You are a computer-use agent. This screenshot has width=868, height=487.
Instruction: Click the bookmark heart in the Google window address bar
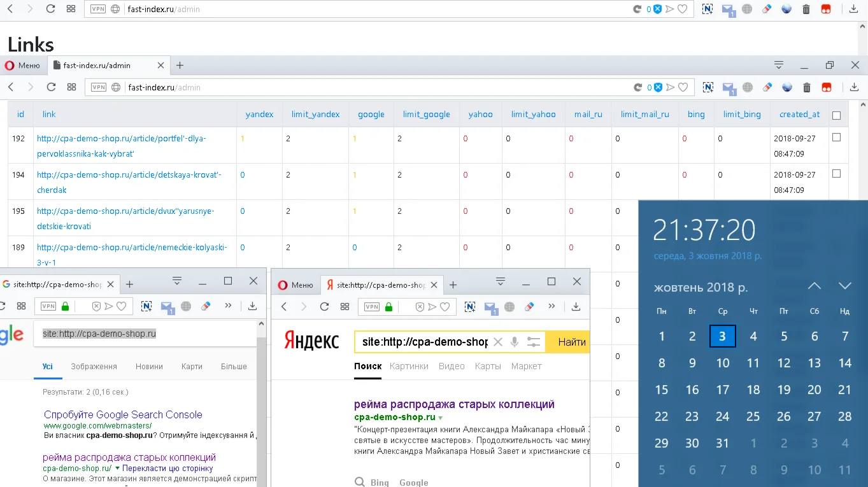tap(121, 307)
